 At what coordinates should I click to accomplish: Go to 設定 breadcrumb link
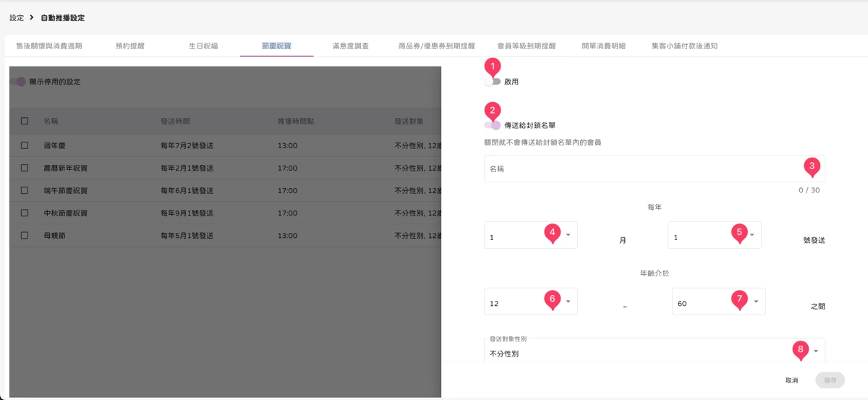tap(17, 17)
